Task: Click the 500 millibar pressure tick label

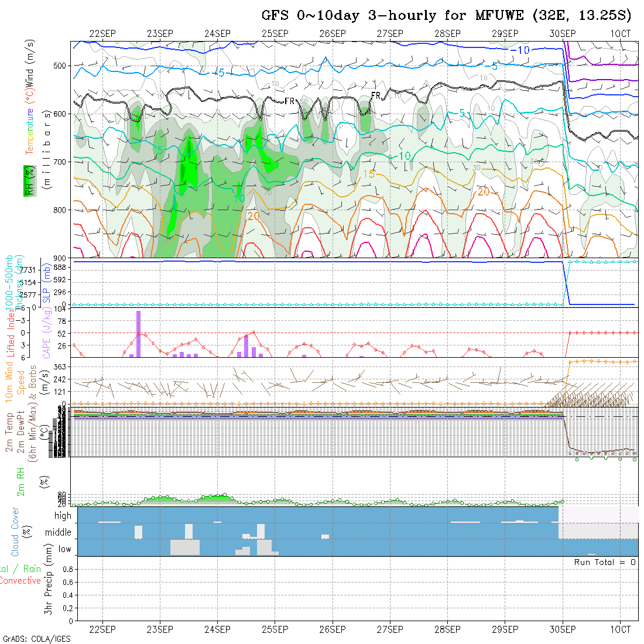Action: coord(61,66)
